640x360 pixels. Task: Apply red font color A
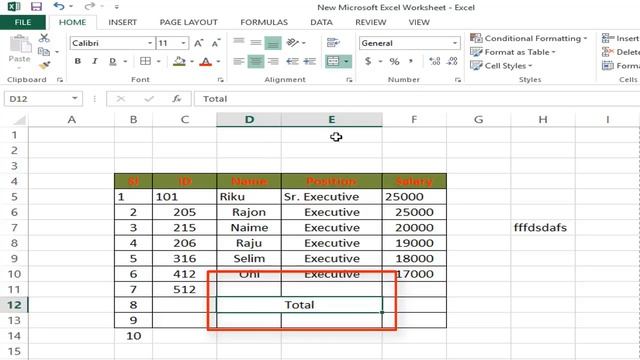click(x=206, y=61)
